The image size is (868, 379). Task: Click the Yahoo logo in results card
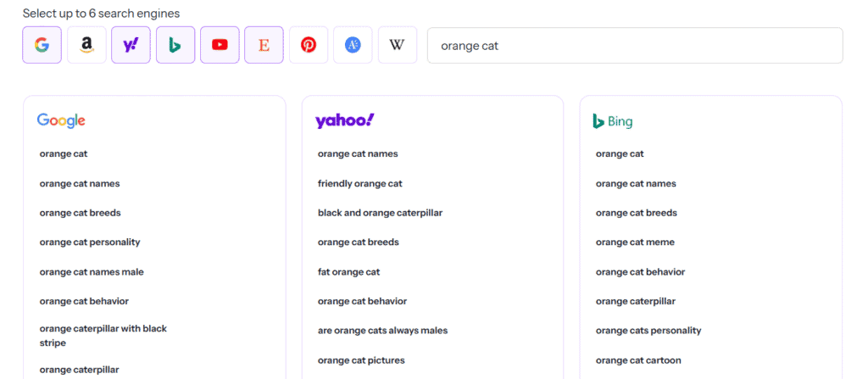tap(344, 120)
